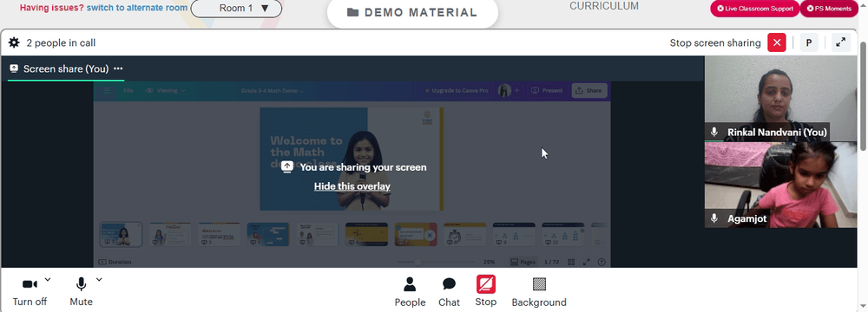Click the 25% zoom value
This screenshot has height=312, width=868.
(x=489, y=263)
